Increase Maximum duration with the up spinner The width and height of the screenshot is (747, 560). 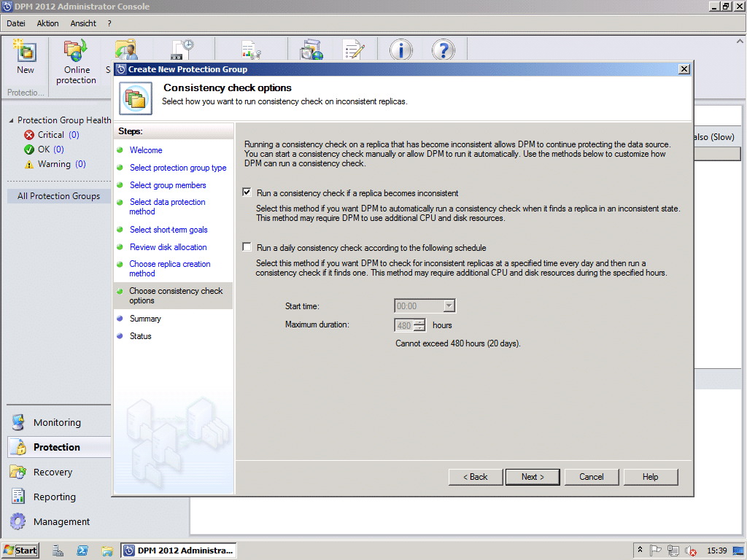tap(419, 322)
